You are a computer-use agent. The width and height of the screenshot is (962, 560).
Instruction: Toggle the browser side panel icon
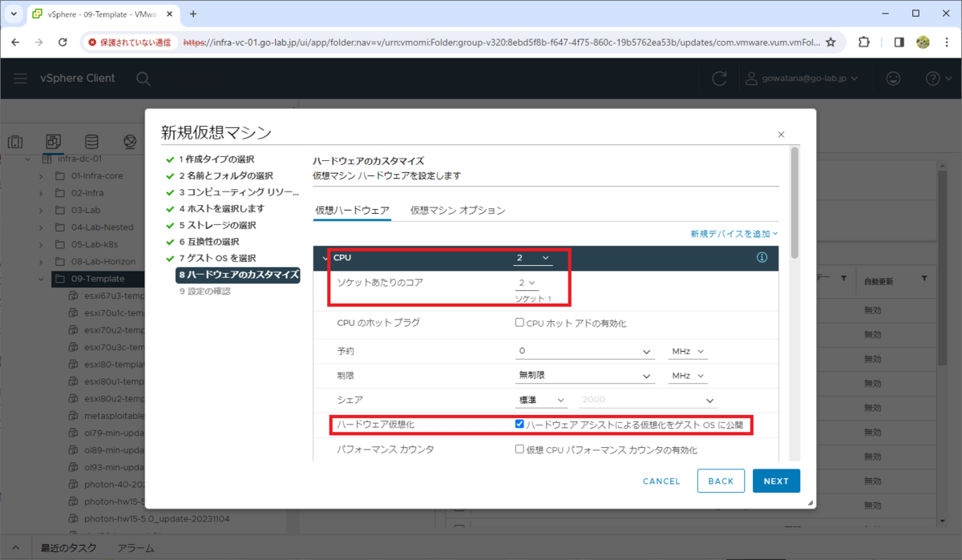point(899,42)
